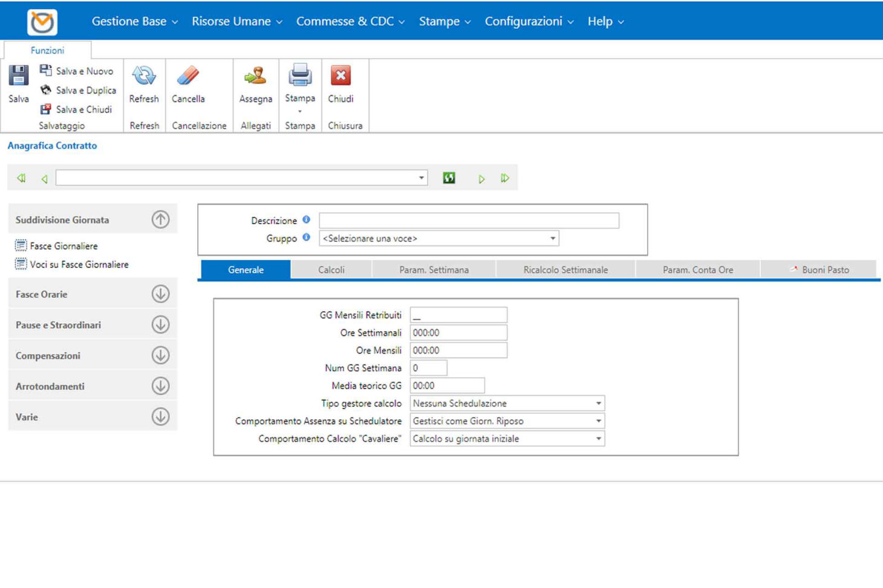Go to previous record arrow
Viewport: 883px width, 588px height.
(x=44, y=179)
